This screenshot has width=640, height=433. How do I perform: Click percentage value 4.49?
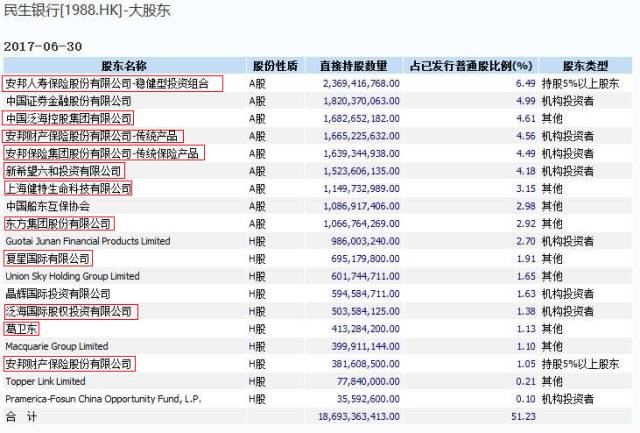(x=526, y=154)
